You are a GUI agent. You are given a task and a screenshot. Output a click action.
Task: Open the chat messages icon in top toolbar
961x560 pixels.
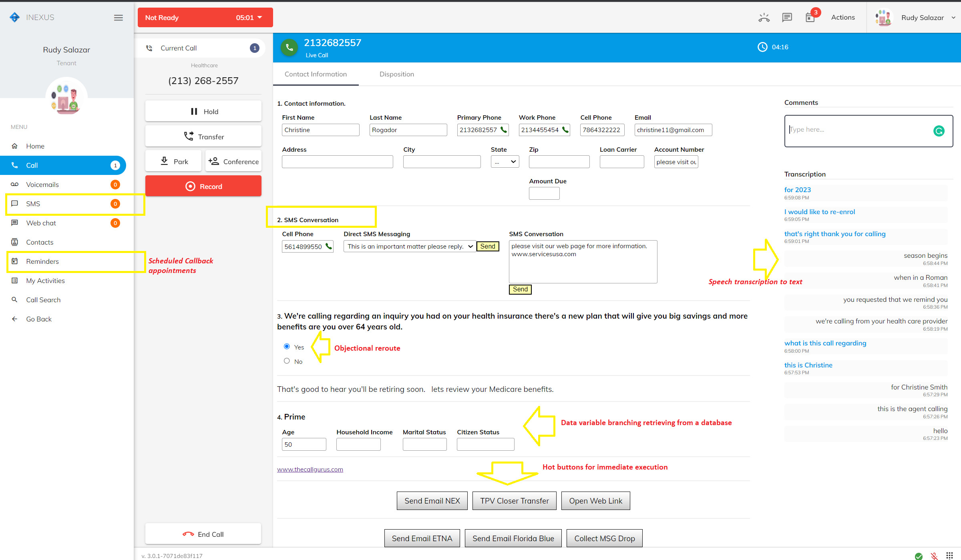pyautogui.click(x=787, y=17)
